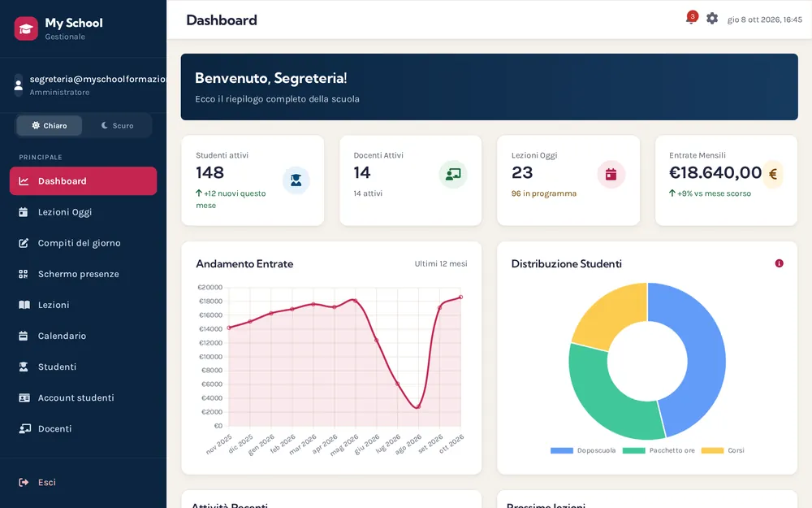The image size is (812, 508).
Task: Click the 23 lessons today value
Action: pos(522,172)
